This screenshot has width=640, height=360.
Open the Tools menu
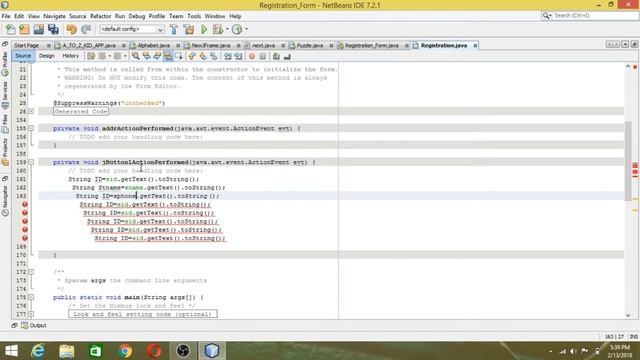[194, 16]
